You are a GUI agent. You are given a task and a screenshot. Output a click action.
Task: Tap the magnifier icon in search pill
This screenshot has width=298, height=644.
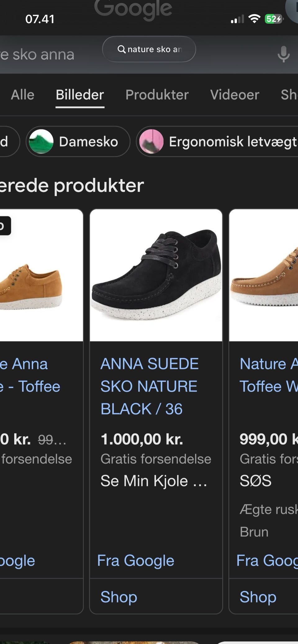121,49
